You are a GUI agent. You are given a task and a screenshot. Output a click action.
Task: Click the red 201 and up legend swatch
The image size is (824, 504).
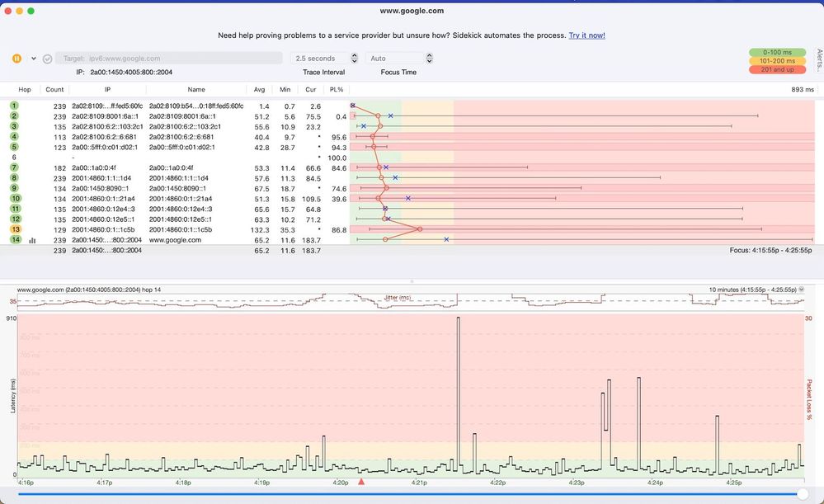point(777,69)
